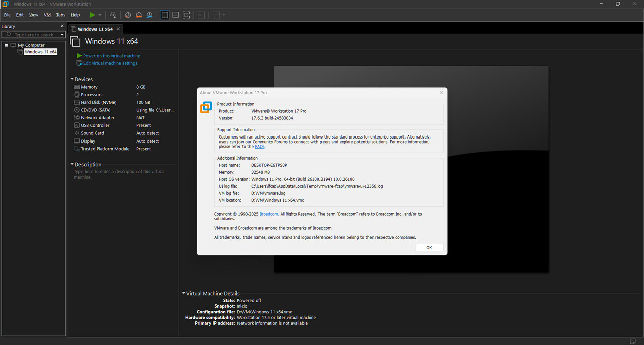
Task: Take a snapshot of this virtual machine
Action: pos(128,15)
